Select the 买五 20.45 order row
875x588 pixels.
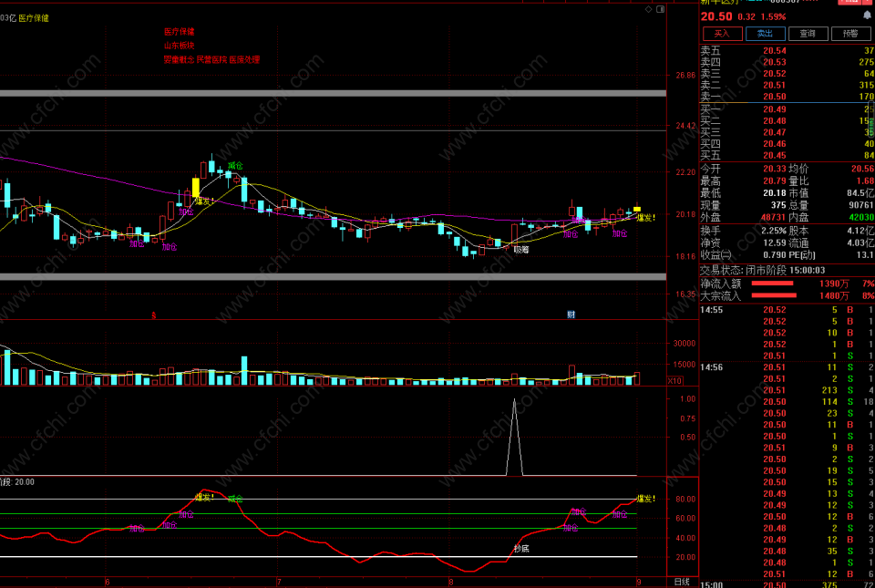pos(787,155)
